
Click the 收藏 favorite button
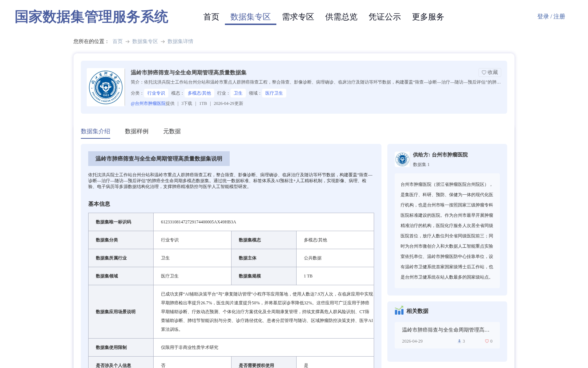[490, 72]
